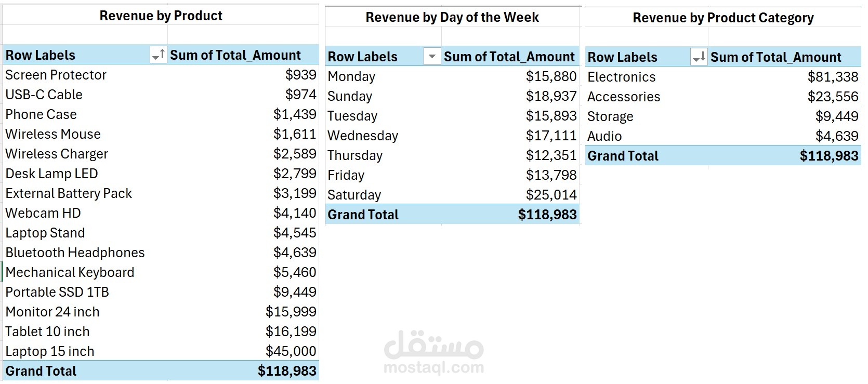
Task: Open Row Labels filter in Product Category table
Action: click(x=699, y=57)
